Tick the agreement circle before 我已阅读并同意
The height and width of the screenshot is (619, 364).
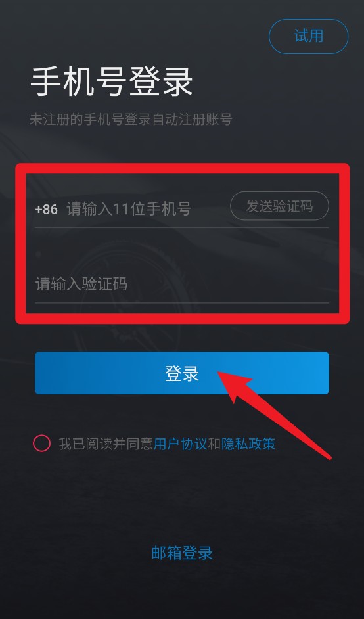click(41, 443)
